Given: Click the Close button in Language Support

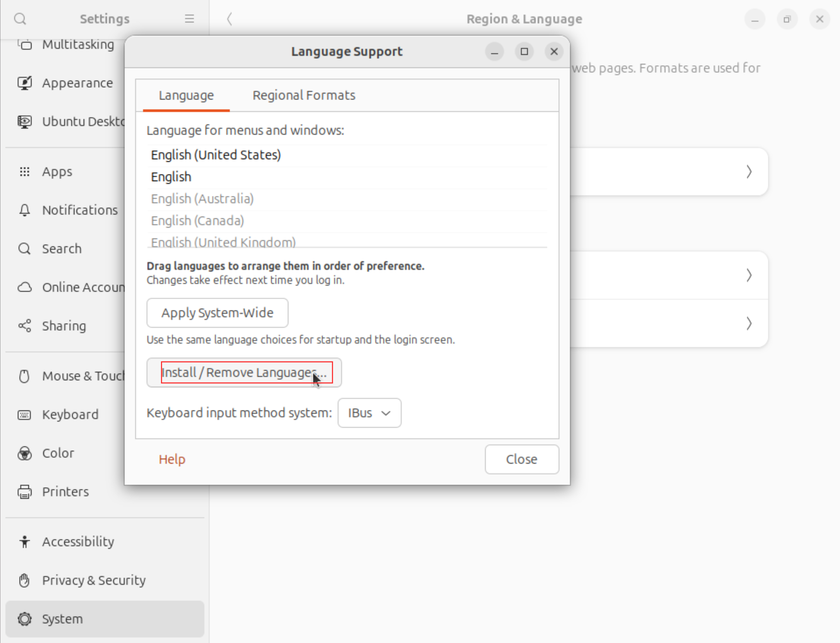Looking at the screenshot, I should (522, 459).
